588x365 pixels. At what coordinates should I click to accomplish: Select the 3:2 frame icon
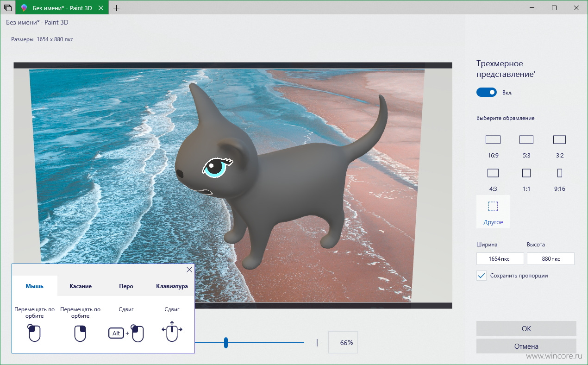pos(560,139)
